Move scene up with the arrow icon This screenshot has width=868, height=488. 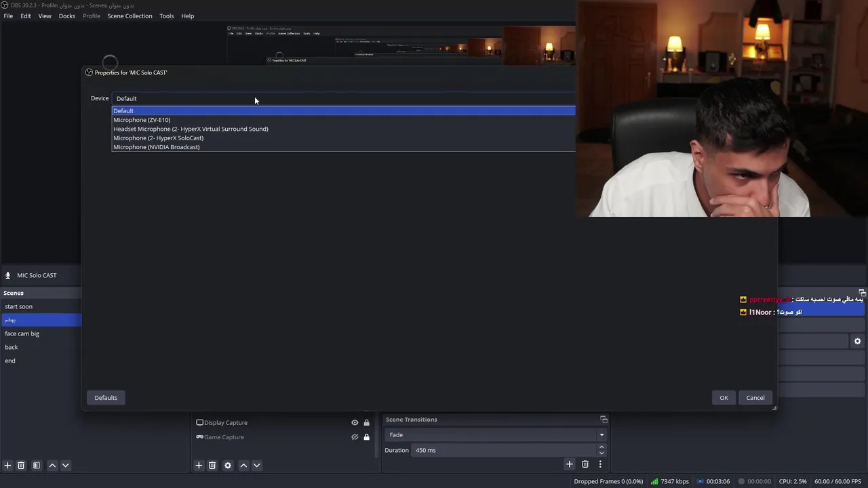point(52,466)
